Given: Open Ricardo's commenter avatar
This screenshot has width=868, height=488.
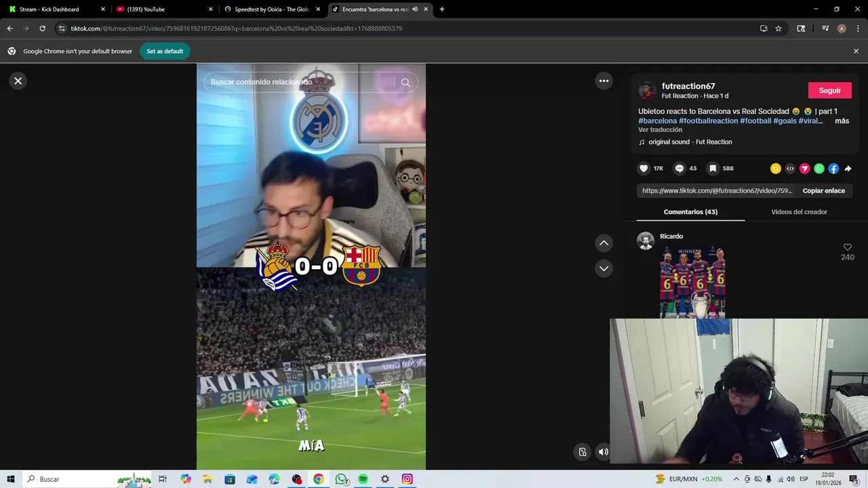Looking at the screenshot, I should [x=646, y=241].
